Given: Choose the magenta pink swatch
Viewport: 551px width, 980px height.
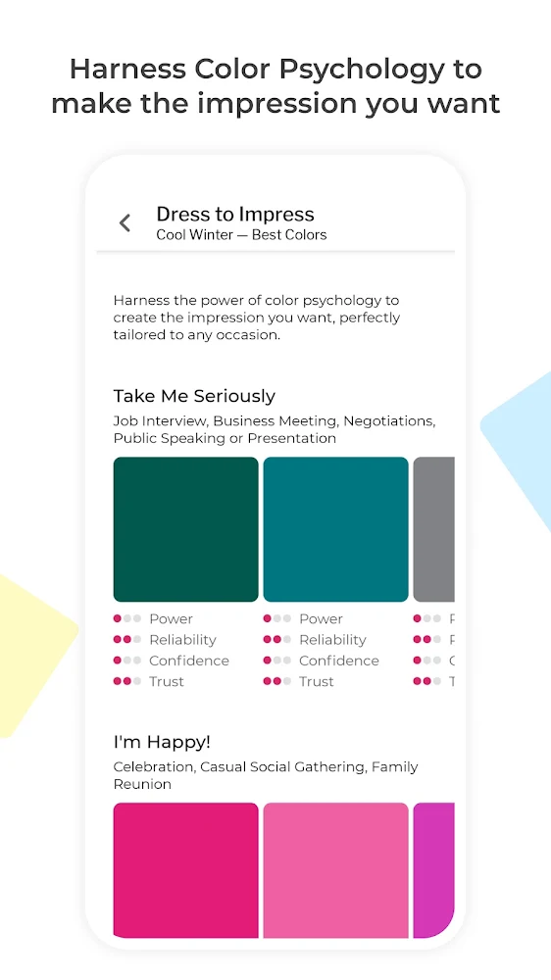Looking at the screenshot, I should coord(185,870).
